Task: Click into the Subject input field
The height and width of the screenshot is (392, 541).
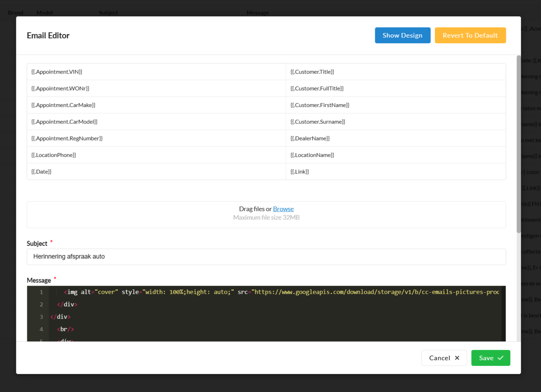Action: (266, 256)
